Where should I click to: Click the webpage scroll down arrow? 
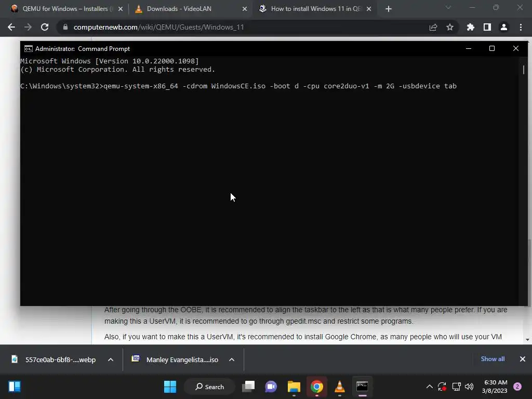(x=528, y=340)
